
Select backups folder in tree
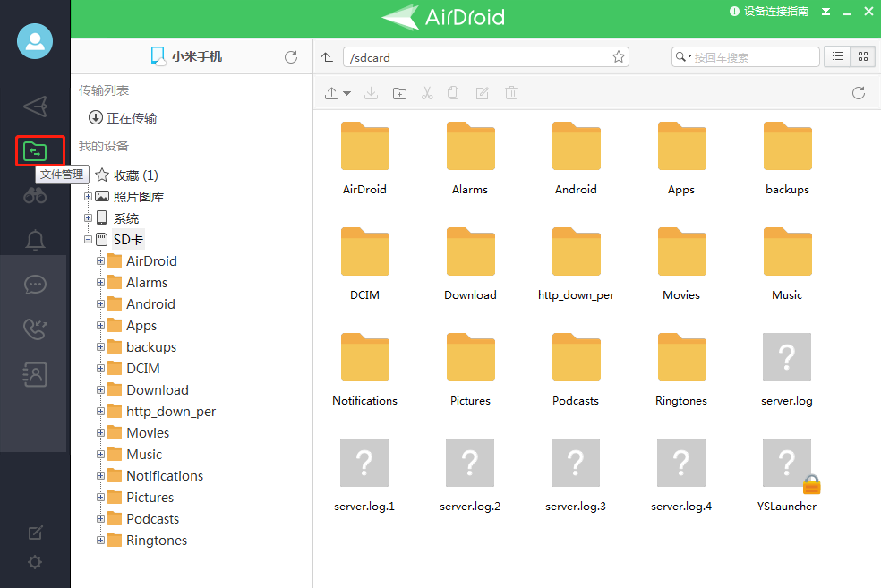click(151, 347)
